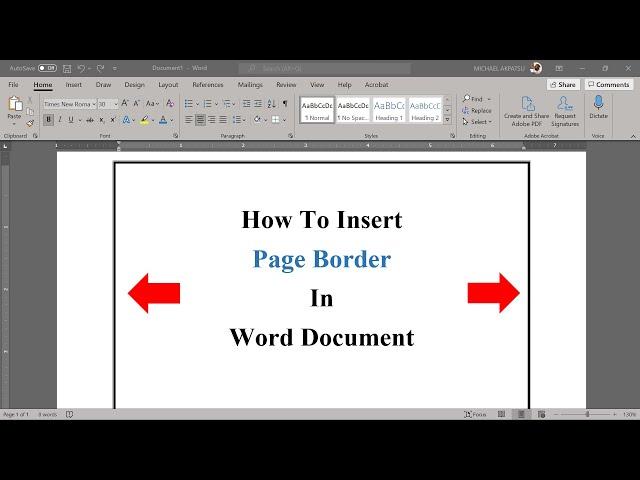Click the Search box in title bar
The image size is (640, 480).
(324, 68)
